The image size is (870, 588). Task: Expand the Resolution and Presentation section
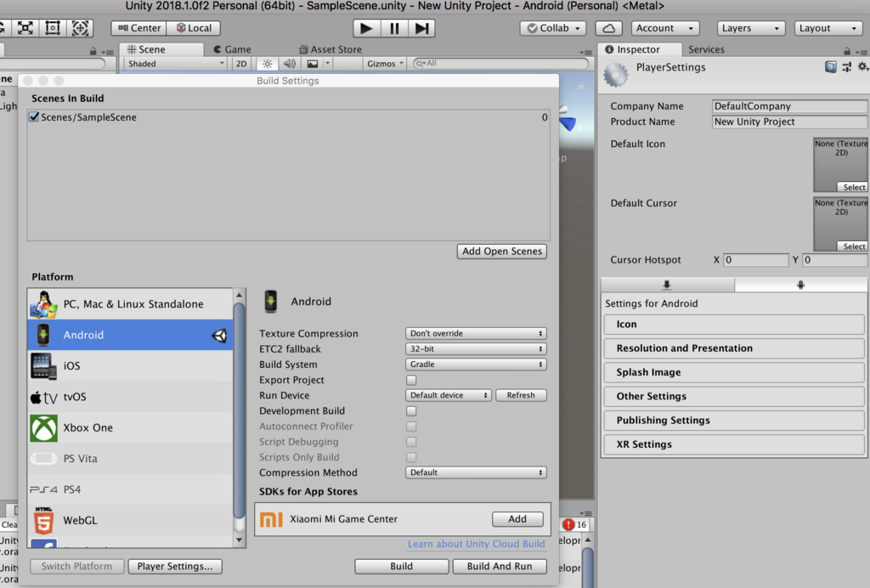tap(734, 348)
